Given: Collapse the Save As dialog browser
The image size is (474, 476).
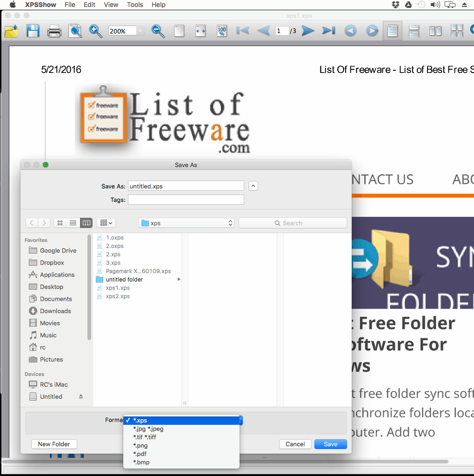Looking at the screenshot, I should coord(253,186).
